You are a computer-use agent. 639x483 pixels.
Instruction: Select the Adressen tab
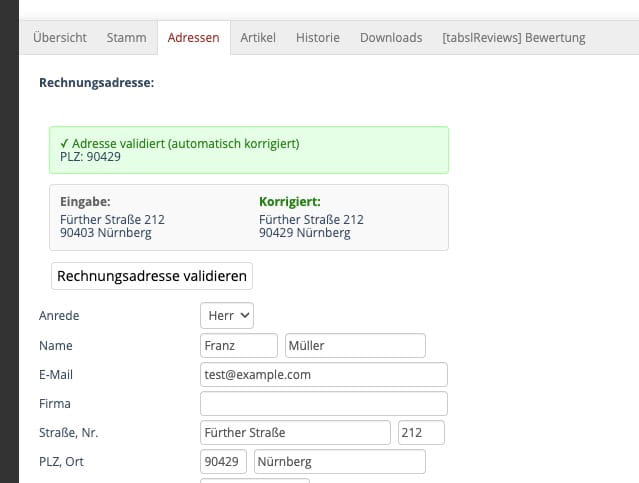194,38
